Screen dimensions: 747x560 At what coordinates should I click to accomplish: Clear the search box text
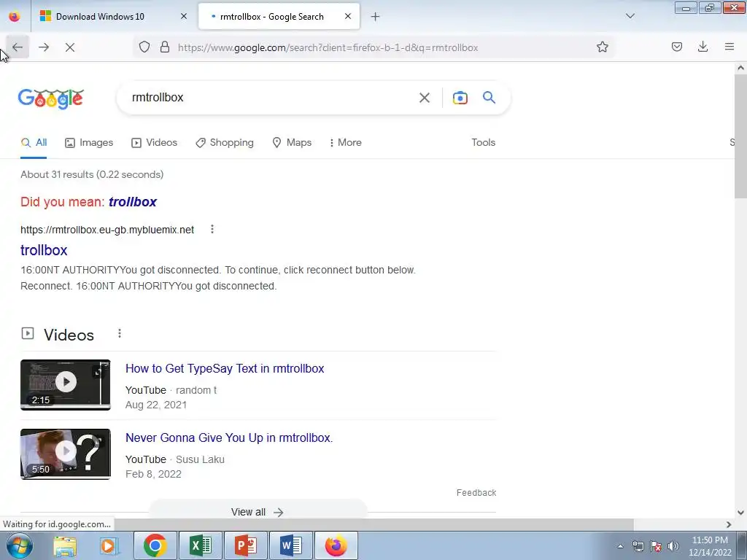point(424,98)
